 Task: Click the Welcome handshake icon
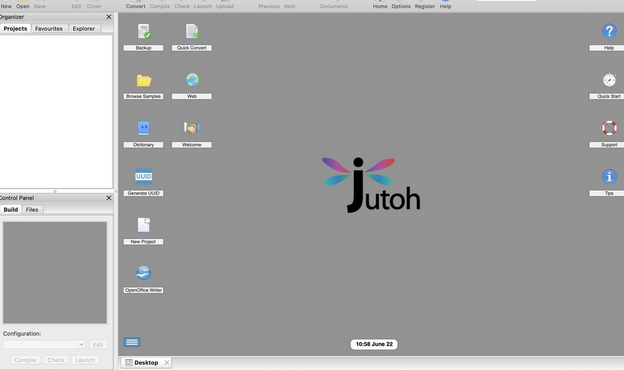pos(192,128)
